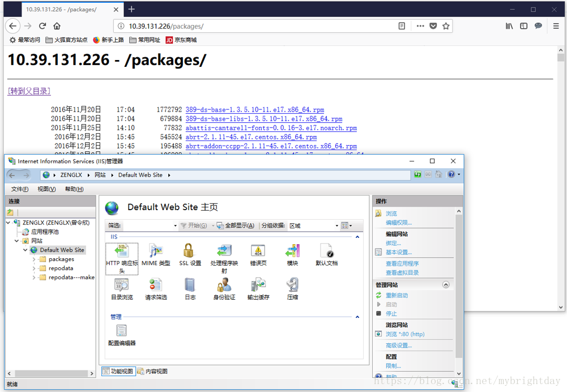This screenshot has height=392, width=567.
Task: Collapse the IIS feature group
Action: [x=357, y=237]
